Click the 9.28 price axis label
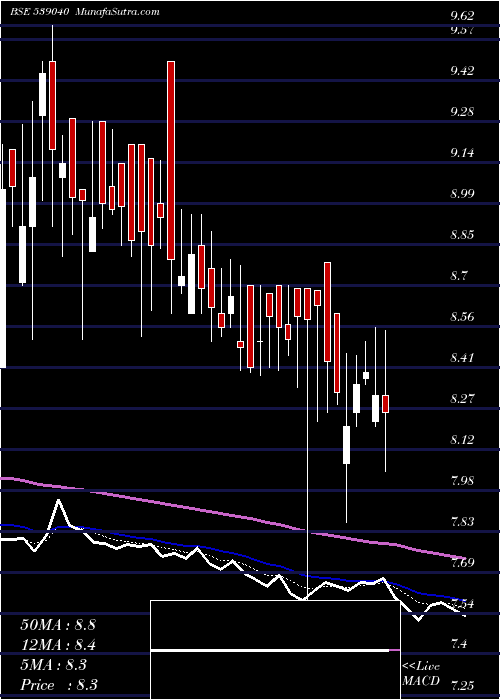Viewport: 500px width, 700px height. pos(462,112)
